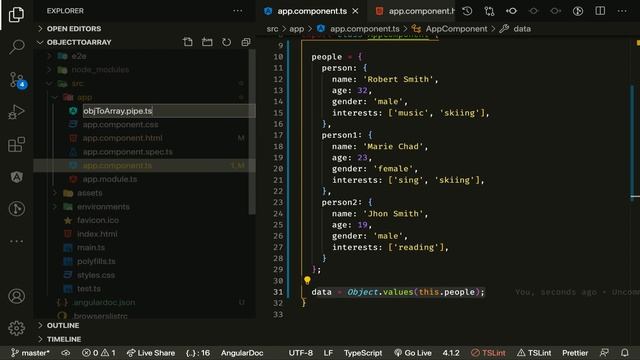Click AngularDoc in status bar
This screenshot has width=640, height=360.
pyautogui.click(x=242, y=353)
